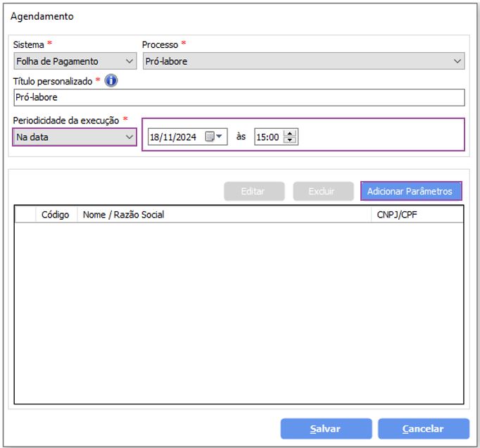Viewport: 480px width, 448px height.
Task: Save the schedule with the Salvar button
Action: [x=326, y=429]
